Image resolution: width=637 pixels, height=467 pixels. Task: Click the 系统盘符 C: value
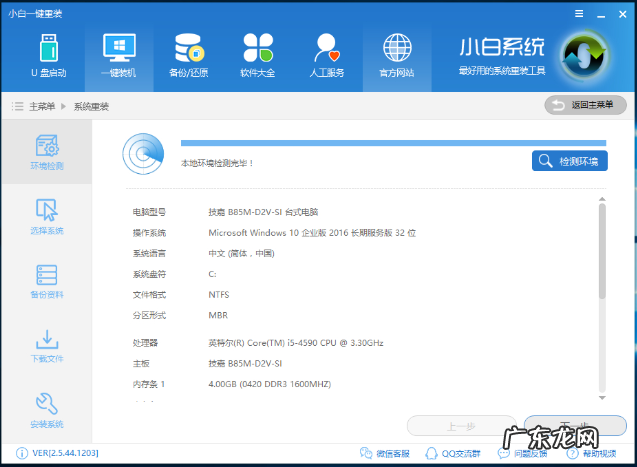(212, 274)
